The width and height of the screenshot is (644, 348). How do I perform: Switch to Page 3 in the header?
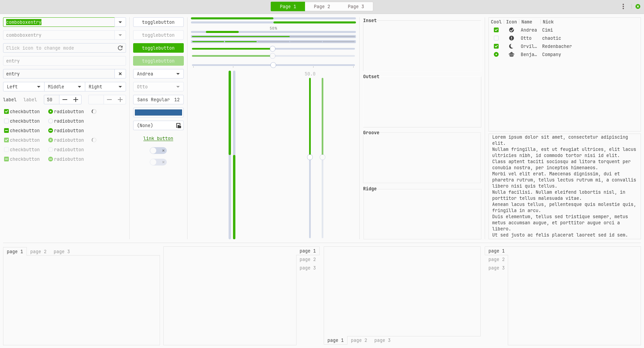(x=356, y=6)
